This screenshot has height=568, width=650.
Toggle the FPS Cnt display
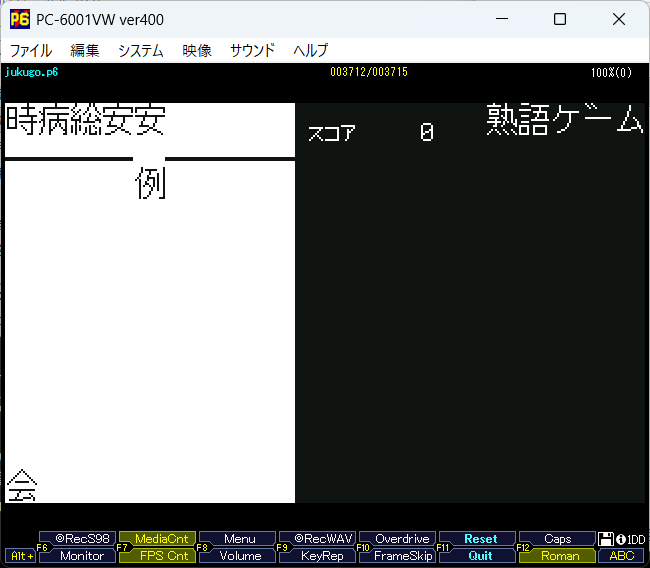point(161,556)
